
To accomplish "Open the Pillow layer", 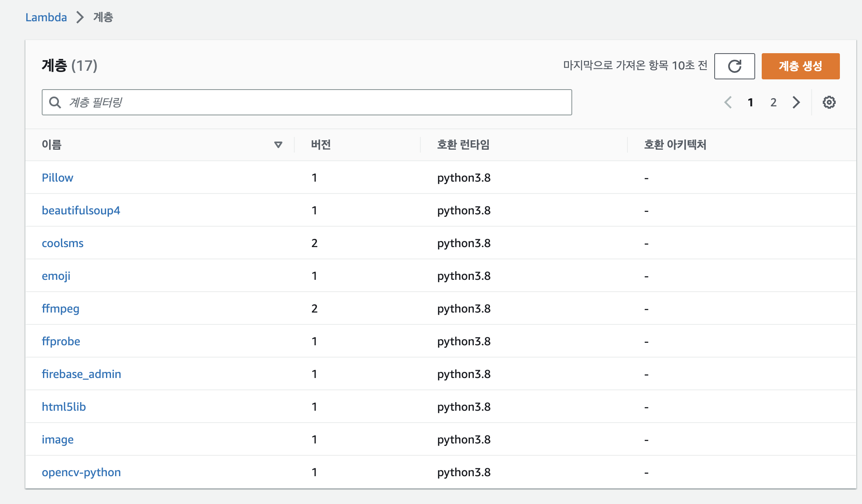I will (57, 178).
